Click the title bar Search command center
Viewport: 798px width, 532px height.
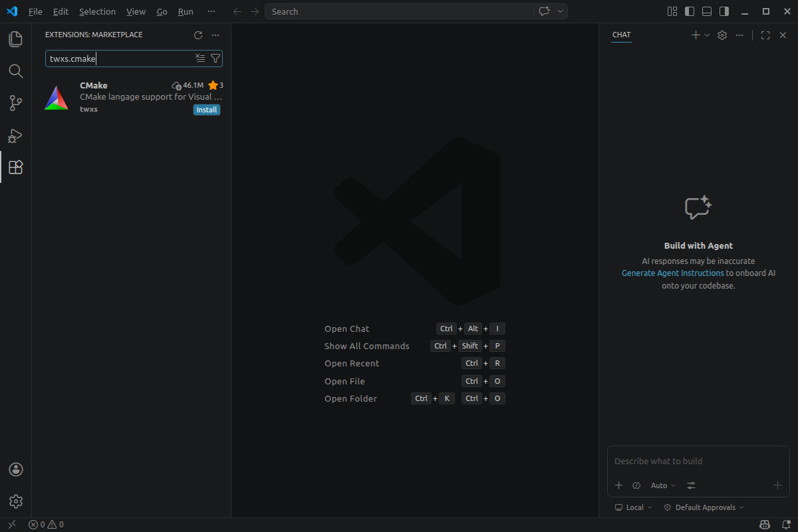point(399,11)
